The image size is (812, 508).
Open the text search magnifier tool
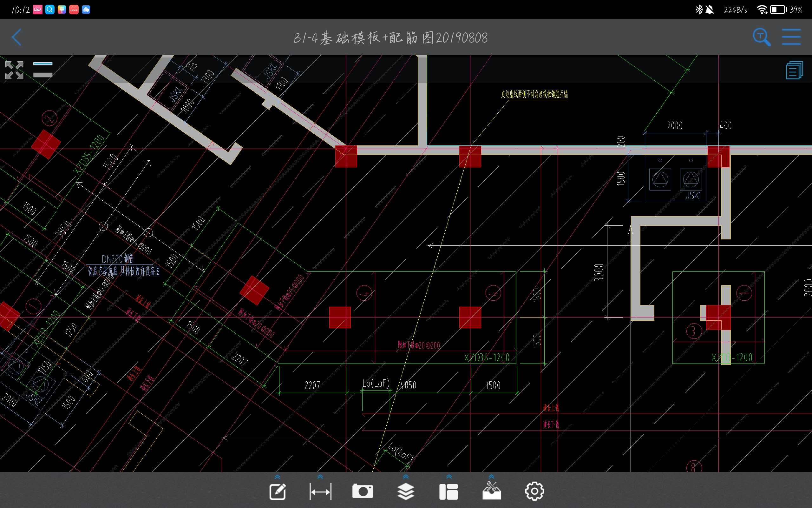tap(762, 37)
